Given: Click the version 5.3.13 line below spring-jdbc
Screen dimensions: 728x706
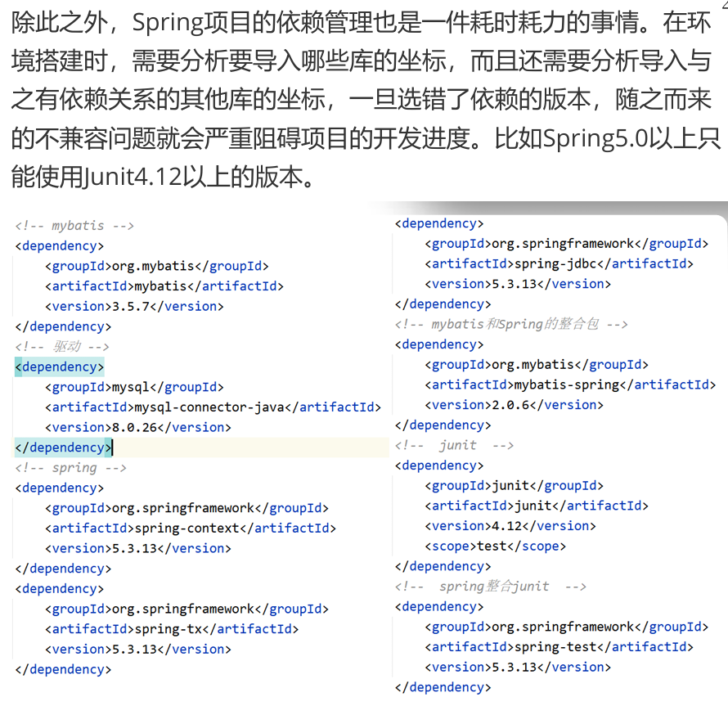Looking at the screenshot, I should tap(518, 284).
